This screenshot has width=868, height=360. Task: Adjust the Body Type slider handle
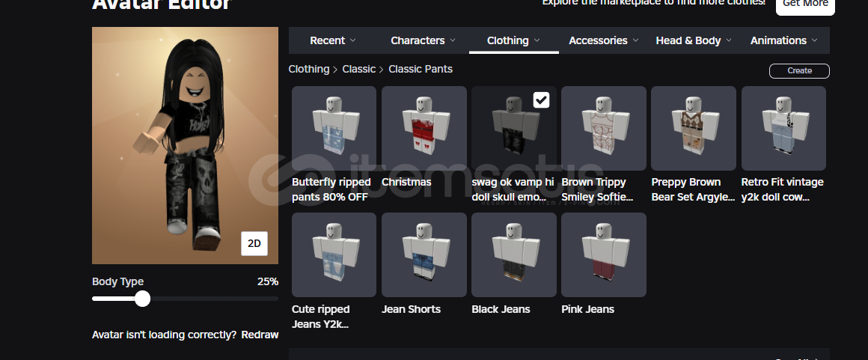142,299
